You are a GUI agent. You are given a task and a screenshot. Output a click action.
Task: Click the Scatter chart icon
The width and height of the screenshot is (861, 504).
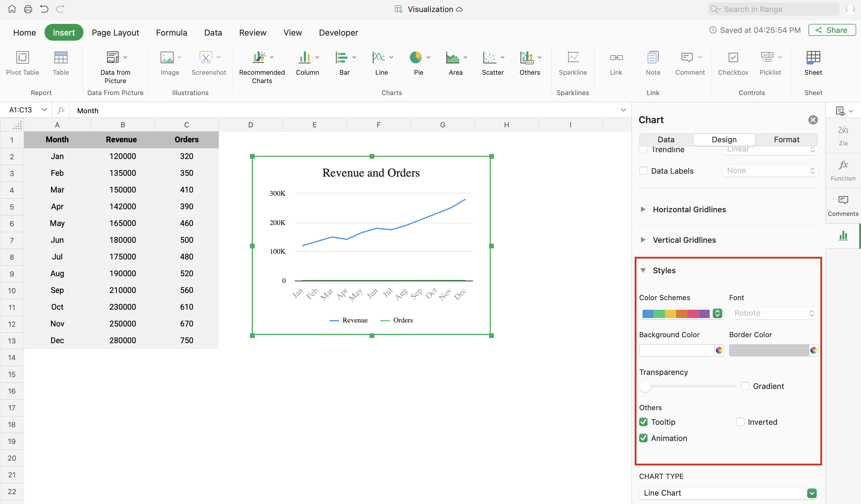click(x=489, y=58)
